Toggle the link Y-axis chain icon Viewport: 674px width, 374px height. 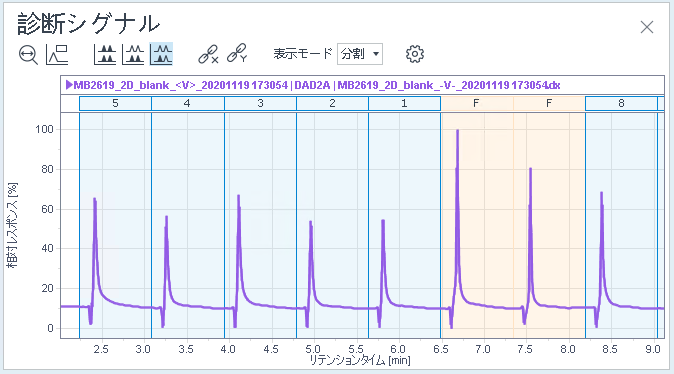[237, 53]
